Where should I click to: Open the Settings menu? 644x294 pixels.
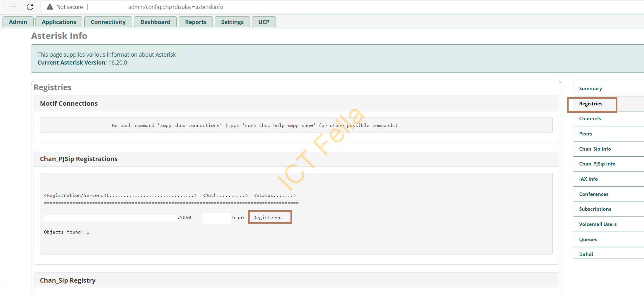[232, 22]
